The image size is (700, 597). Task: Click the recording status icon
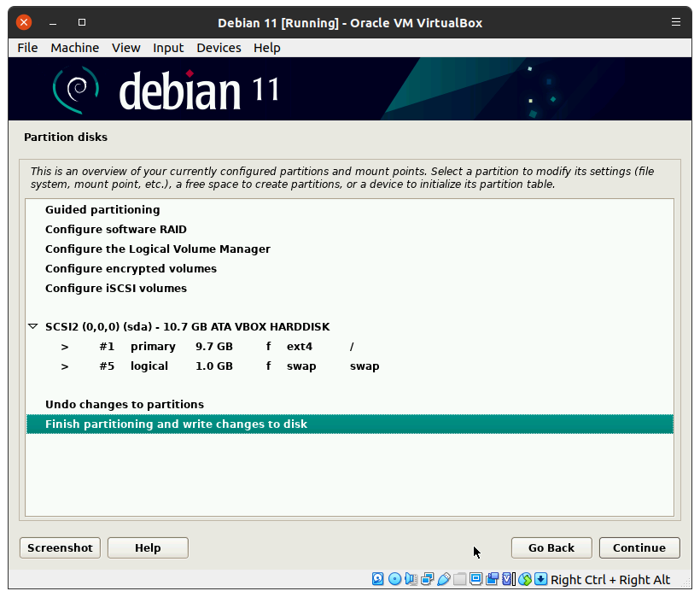point(492,579)
